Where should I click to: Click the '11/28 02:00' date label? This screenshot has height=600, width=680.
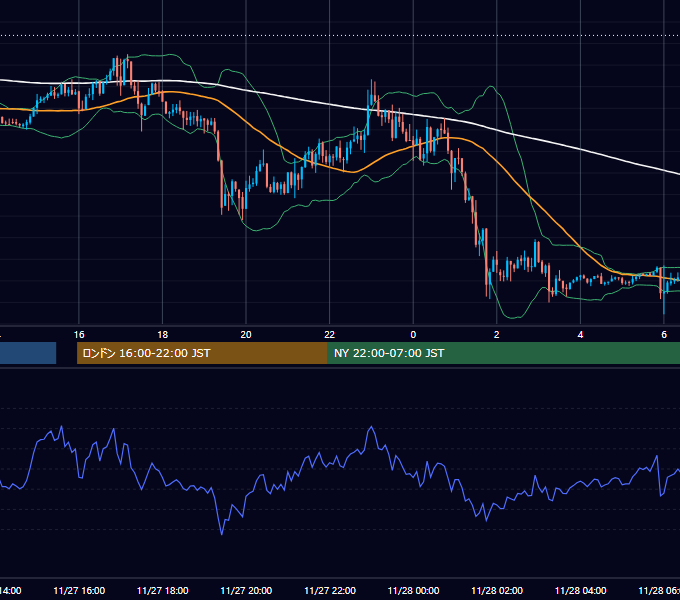click(497, 590)
